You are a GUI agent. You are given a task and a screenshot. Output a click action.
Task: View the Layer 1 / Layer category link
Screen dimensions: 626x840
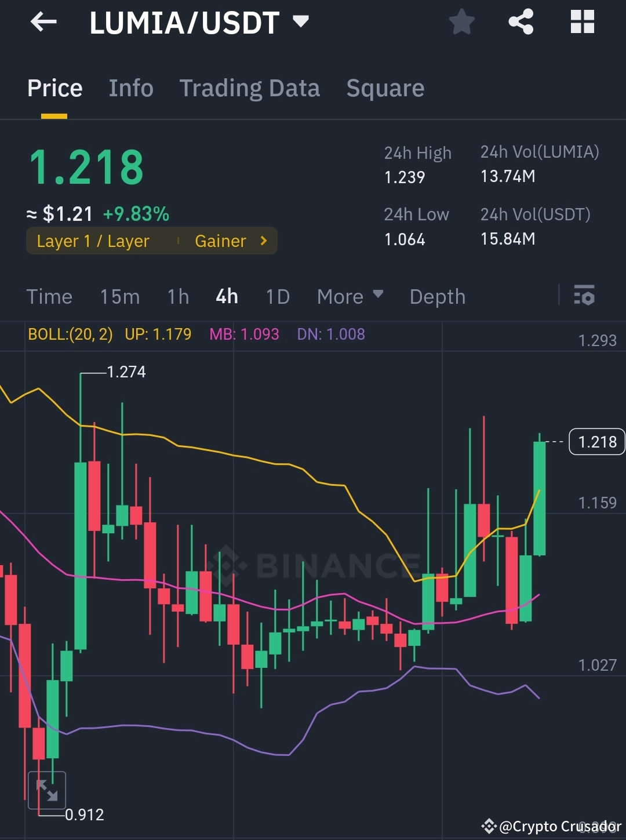tap(93, 241)
